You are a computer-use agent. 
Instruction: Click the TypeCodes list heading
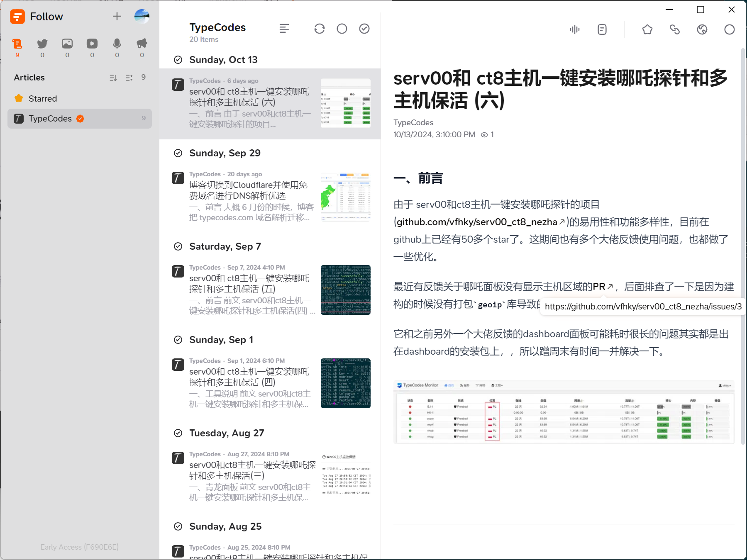(217, 27)
